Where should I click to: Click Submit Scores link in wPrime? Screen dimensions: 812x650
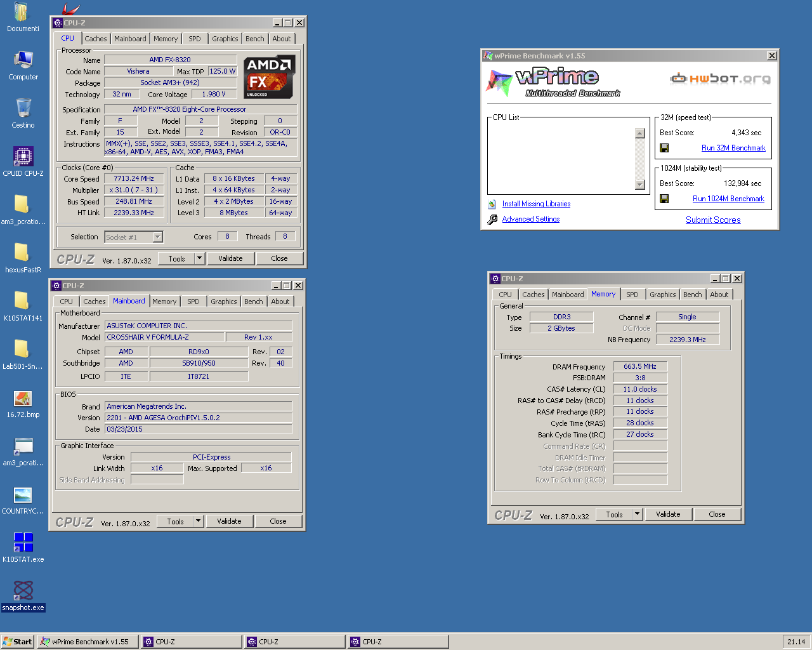click(713, 220)
